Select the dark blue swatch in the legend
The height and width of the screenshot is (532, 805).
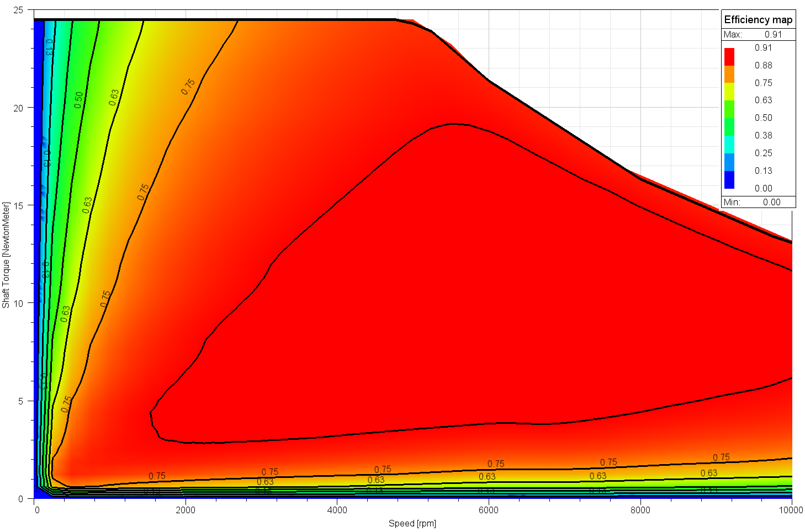coord(729,180)
